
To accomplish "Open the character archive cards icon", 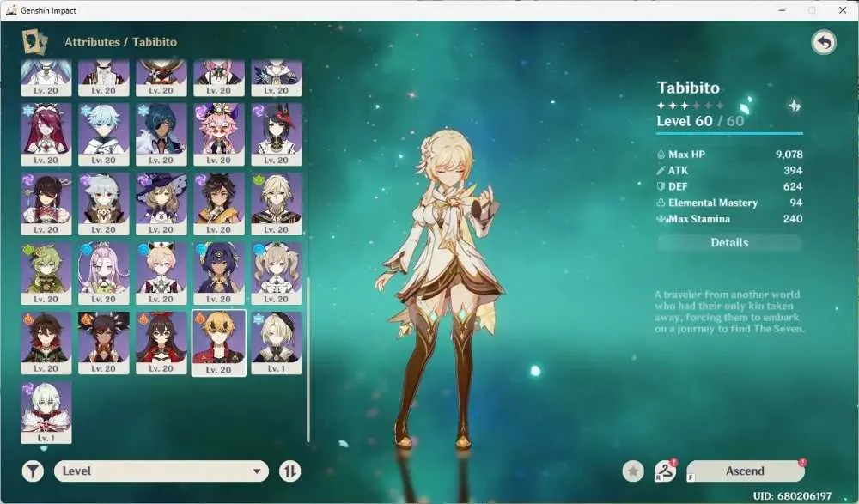I will tap(34, 41).
